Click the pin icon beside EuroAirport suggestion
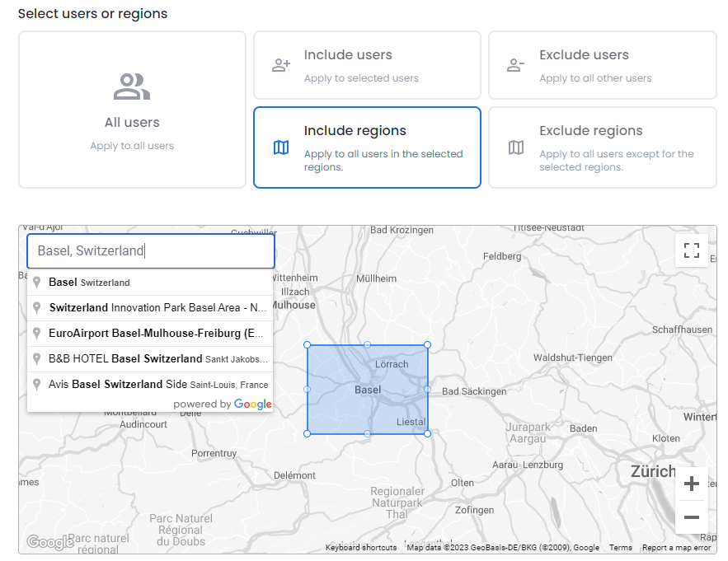 36,334
